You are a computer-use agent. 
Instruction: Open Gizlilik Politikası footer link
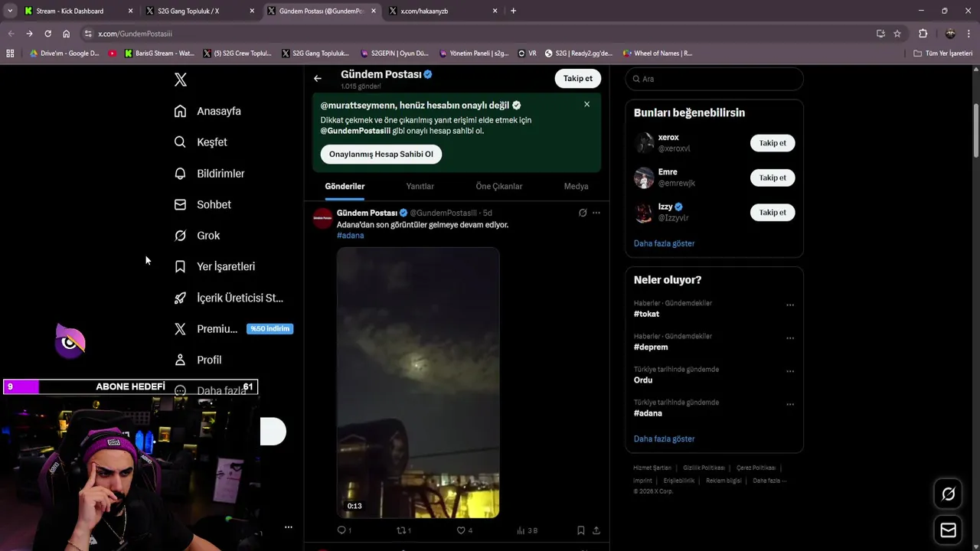(x=704, y=468)
